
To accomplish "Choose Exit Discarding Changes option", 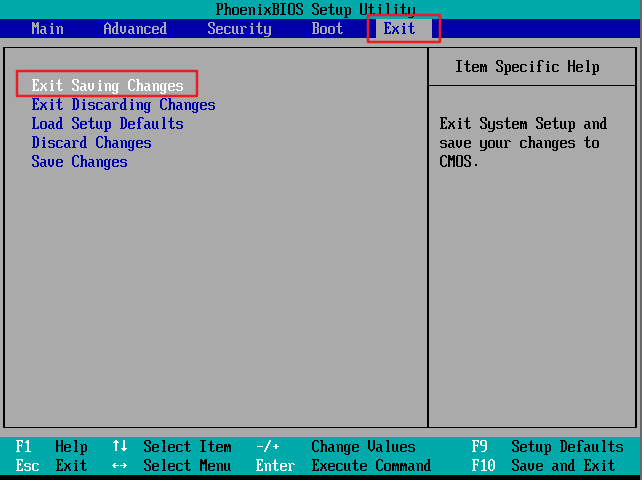I will [x=123, y=105].
